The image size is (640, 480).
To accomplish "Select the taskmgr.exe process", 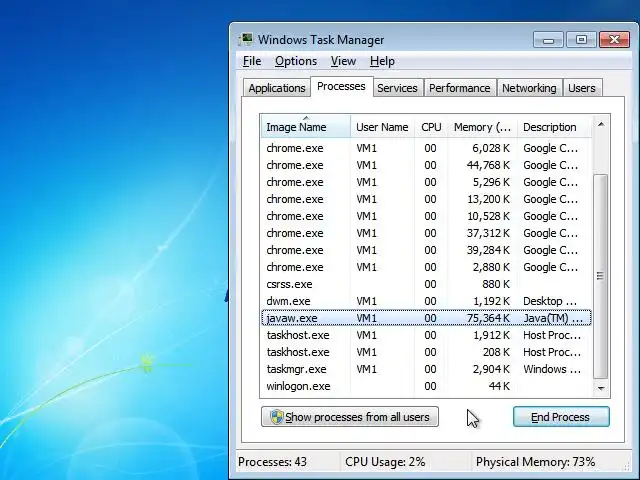I will (426, 369).
